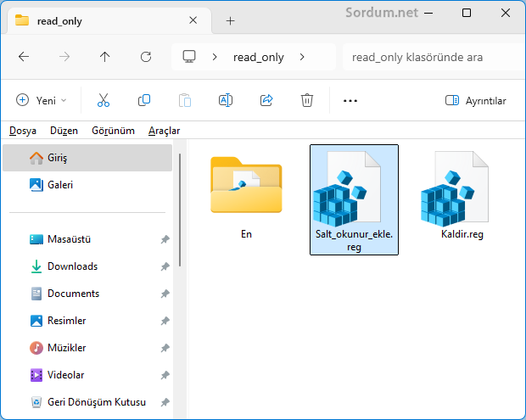This screenshot has height=420, width=526.
Task: Click the Share icon in toolbar
Action: tap(266, 100)
